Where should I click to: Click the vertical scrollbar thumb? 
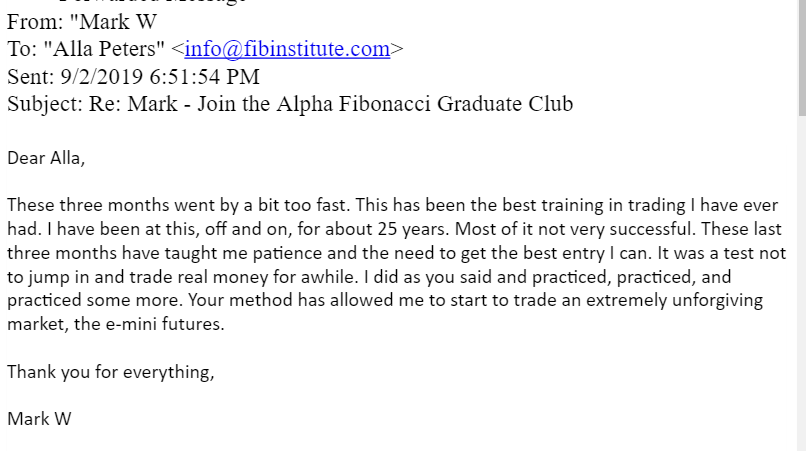(802, 58)
